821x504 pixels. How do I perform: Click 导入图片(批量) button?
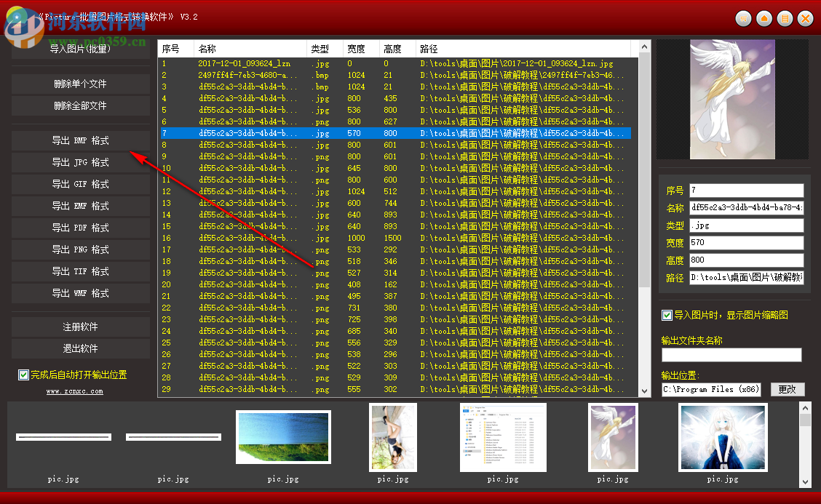click(x=80, y=49)
